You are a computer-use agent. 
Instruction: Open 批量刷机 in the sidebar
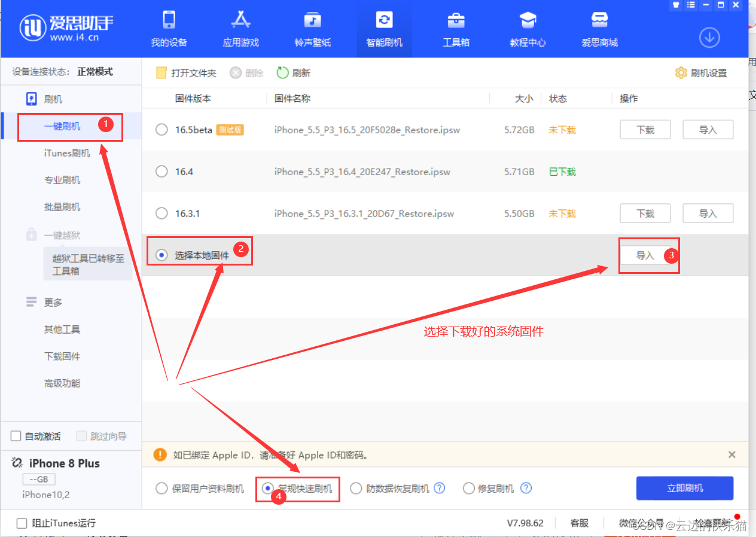[x=62, y=207]
